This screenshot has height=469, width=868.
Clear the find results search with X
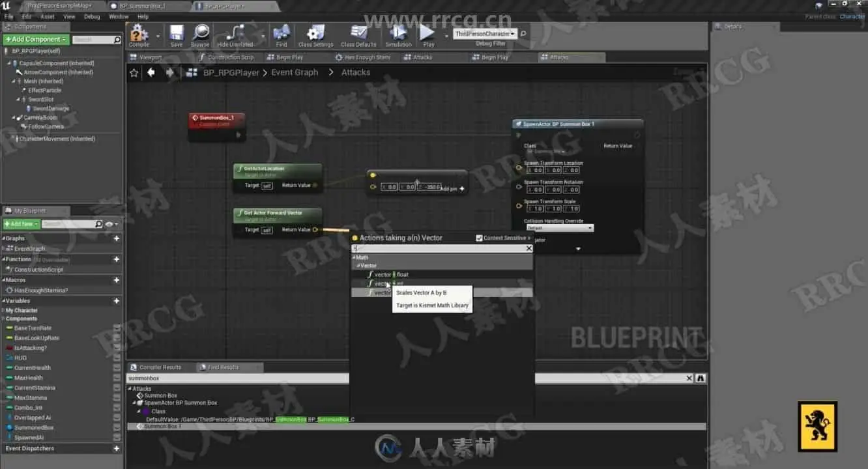coord(689,378)
